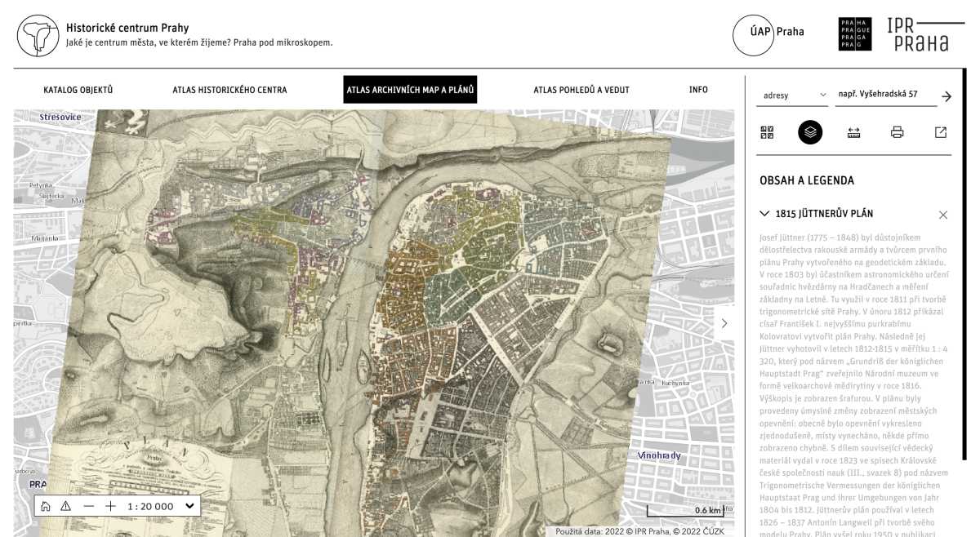
Task: Collapse side panel with map-edge arrow
Action: point(724,323)
